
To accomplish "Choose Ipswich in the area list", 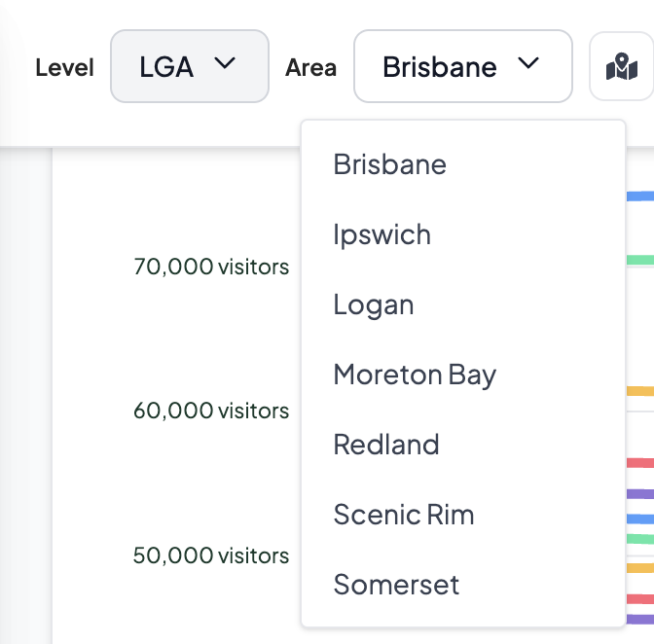I will click(x=381, y=234).
